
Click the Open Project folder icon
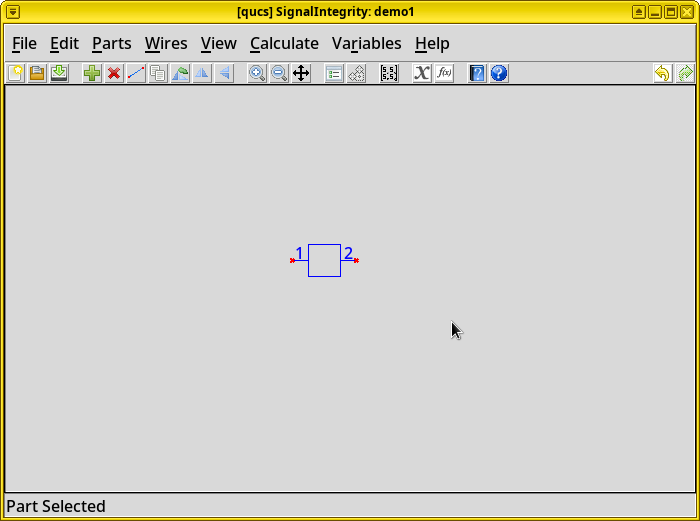click(37, 73)
